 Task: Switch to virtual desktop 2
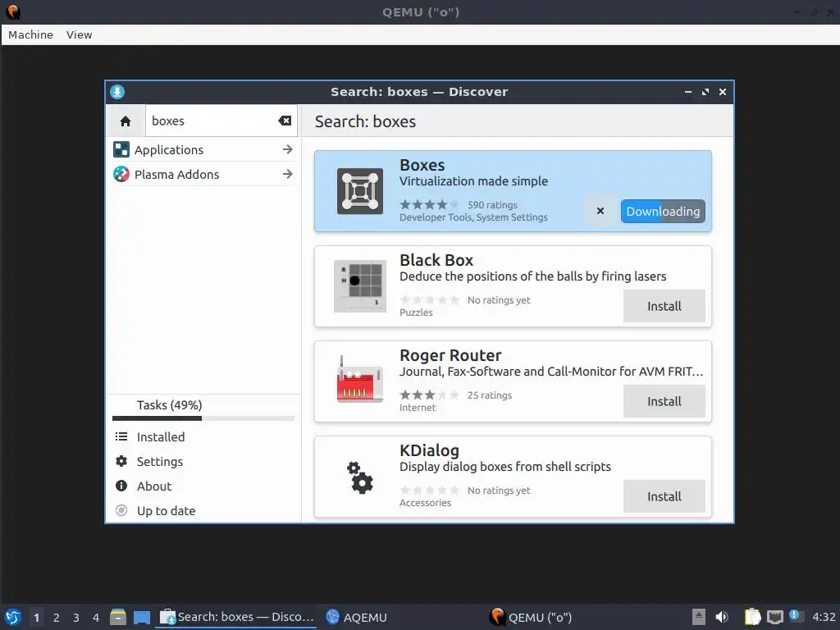[57, 618]
